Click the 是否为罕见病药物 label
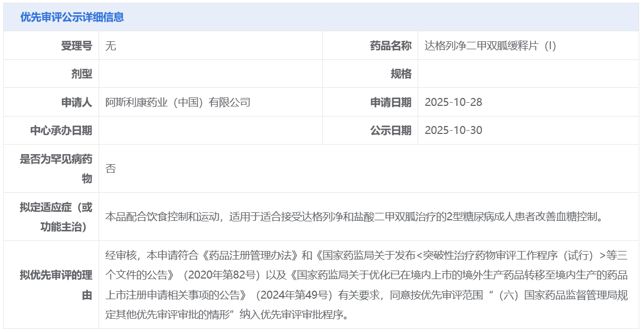 click(56, 168)
